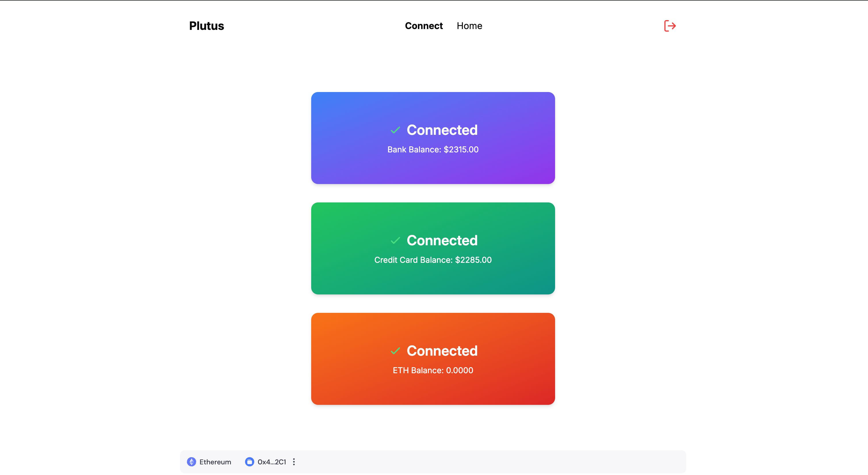Click the wallet avatar icon
Image resolution: width=868 pixels, height=475 pixels.
point(249,462)
